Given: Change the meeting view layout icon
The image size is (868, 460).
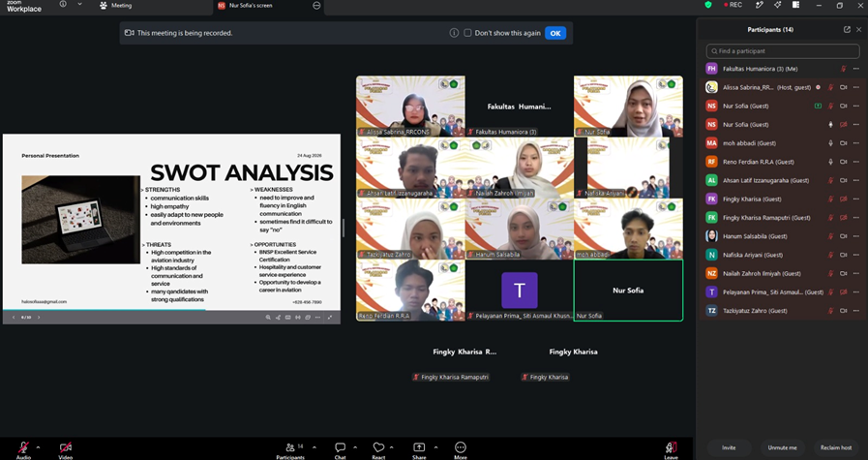Looking at the screenshot, I should [x=795, y=5].
